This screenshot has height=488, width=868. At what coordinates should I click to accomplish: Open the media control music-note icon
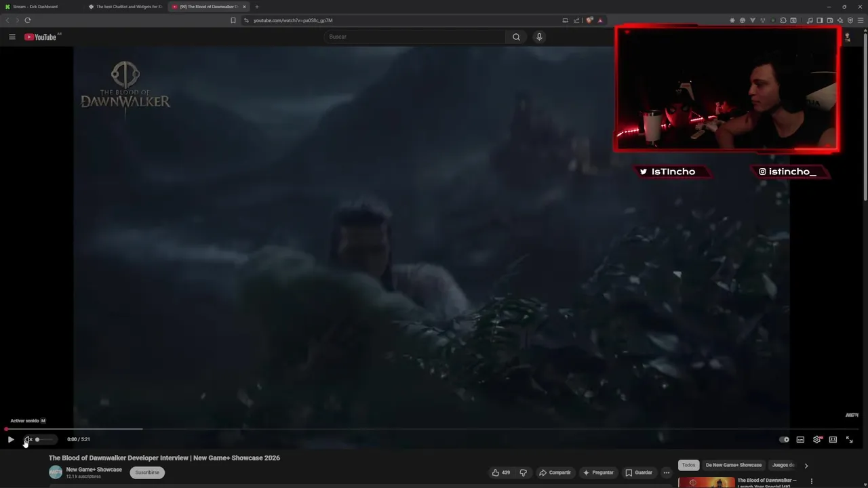[810, 20]
